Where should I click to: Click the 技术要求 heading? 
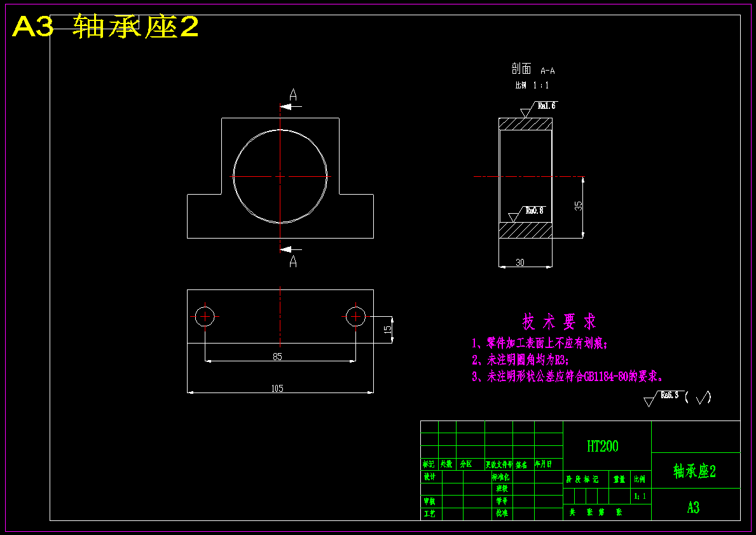tap(558, 321)
